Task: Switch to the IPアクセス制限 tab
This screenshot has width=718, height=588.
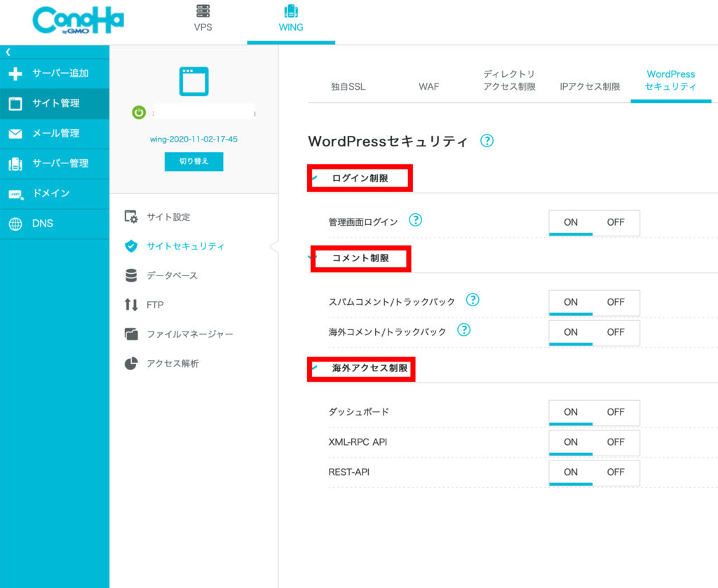Action: coord(590,86)
